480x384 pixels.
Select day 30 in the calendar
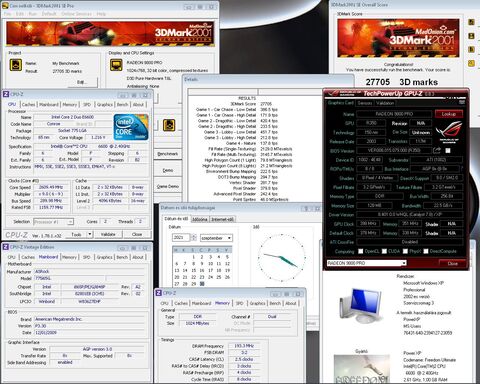pos(202,284)
